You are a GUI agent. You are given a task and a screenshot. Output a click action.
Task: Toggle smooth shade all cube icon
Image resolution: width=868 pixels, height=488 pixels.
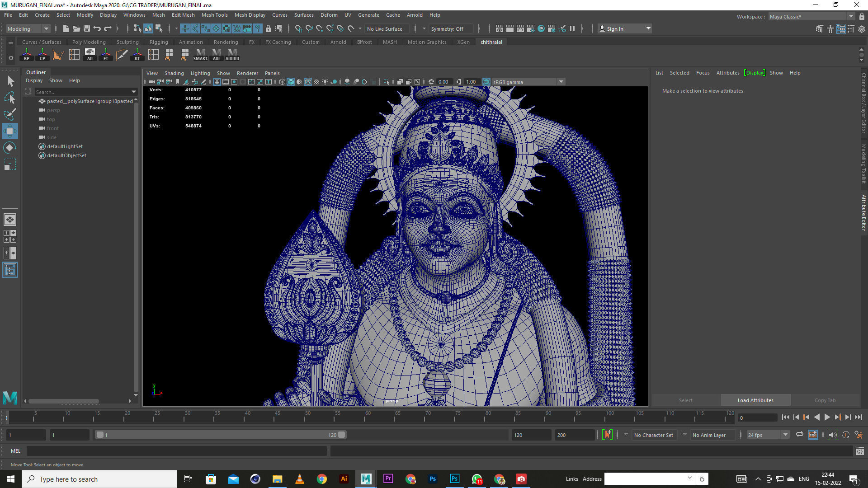coord(291,82)
